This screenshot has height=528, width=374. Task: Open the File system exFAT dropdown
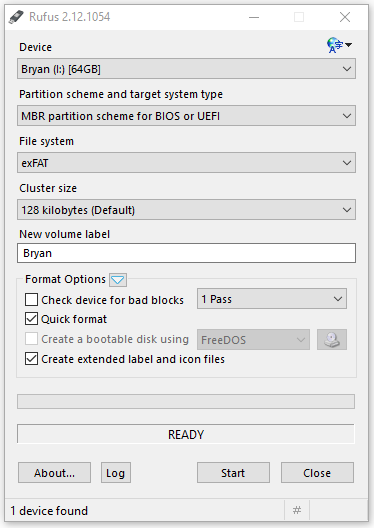pyautogui.click(x=186, y=163)
